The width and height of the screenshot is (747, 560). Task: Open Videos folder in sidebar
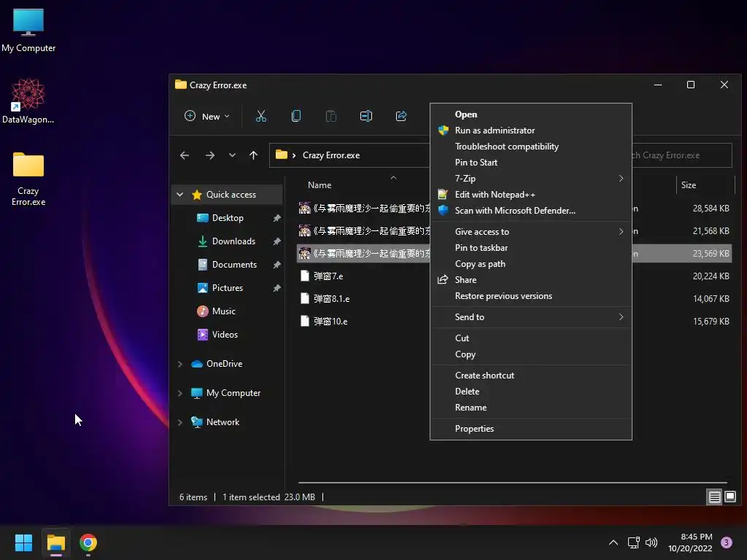225,334
